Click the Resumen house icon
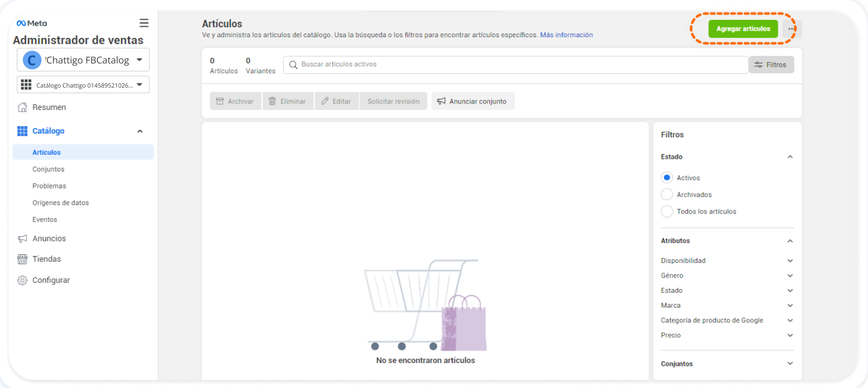The image size is (868, 388). click(x=23, y=108)
